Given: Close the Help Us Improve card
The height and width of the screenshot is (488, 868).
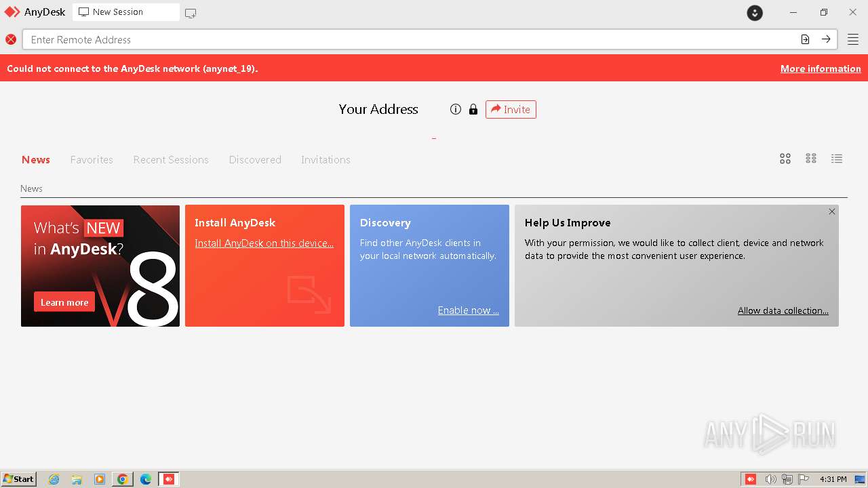Looking at the screenshot, I should click(832, 211).
